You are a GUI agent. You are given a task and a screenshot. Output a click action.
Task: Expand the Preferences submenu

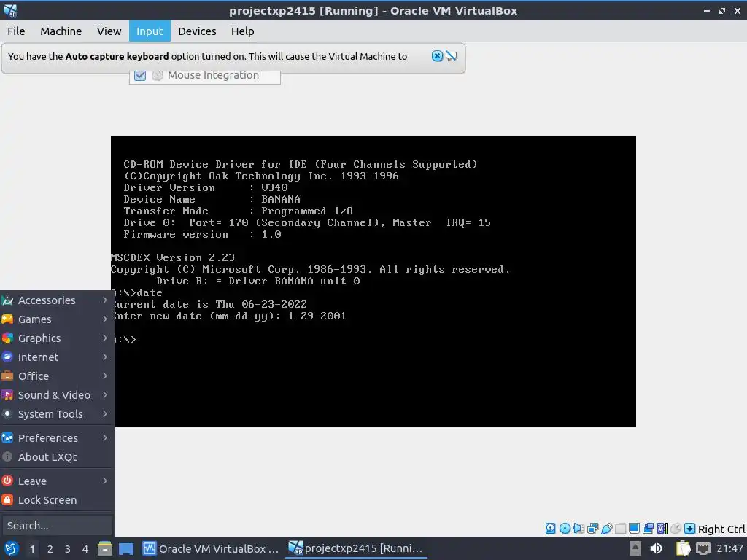point(56,438)
